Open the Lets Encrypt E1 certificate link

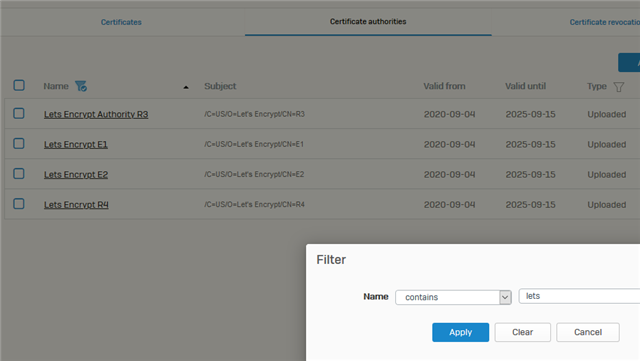click(x=76, y=145)
